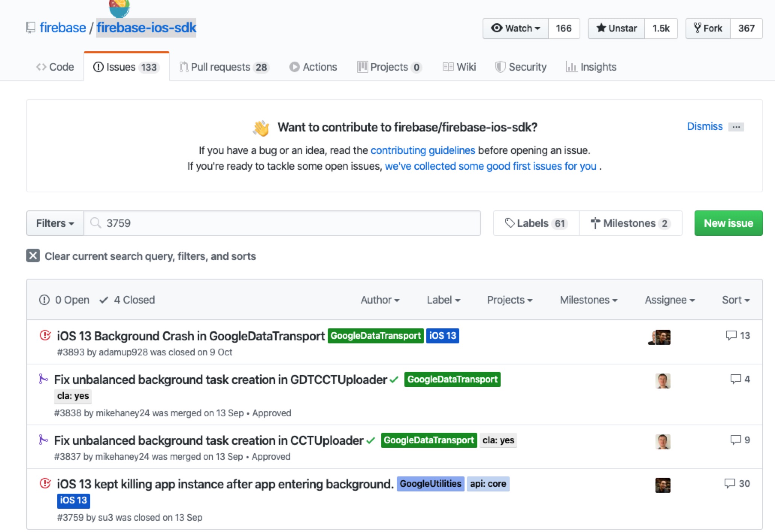View 367 forks count

tap(746, 28)
